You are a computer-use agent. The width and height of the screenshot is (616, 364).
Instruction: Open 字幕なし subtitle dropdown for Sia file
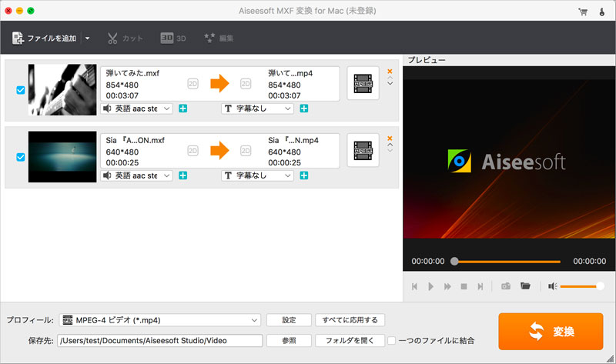pyautogui.click(x=258, y=175)
